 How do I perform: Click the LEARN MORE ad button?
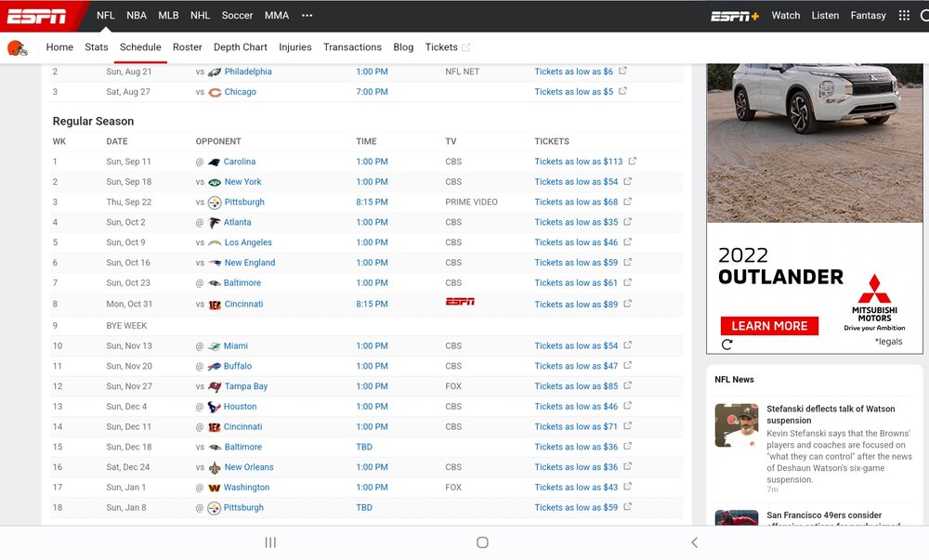point(769,326)
